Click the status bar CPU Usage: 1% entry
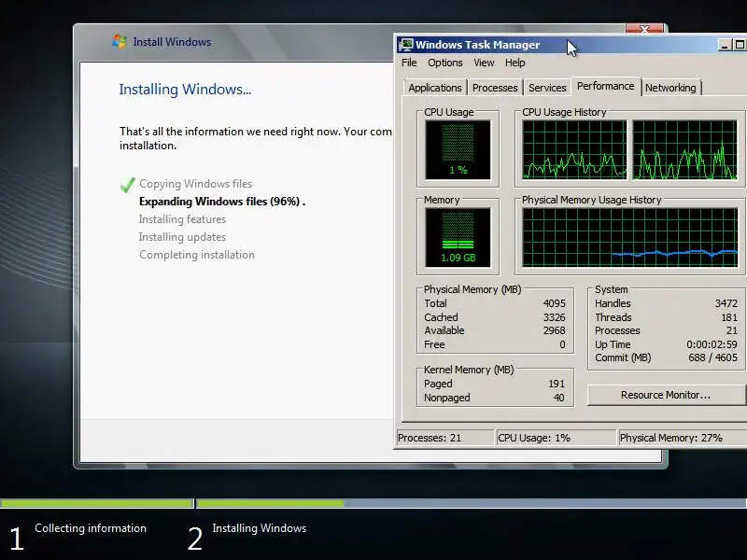The width and height of the screenshot is (747, 560). (x=556, y=438)
